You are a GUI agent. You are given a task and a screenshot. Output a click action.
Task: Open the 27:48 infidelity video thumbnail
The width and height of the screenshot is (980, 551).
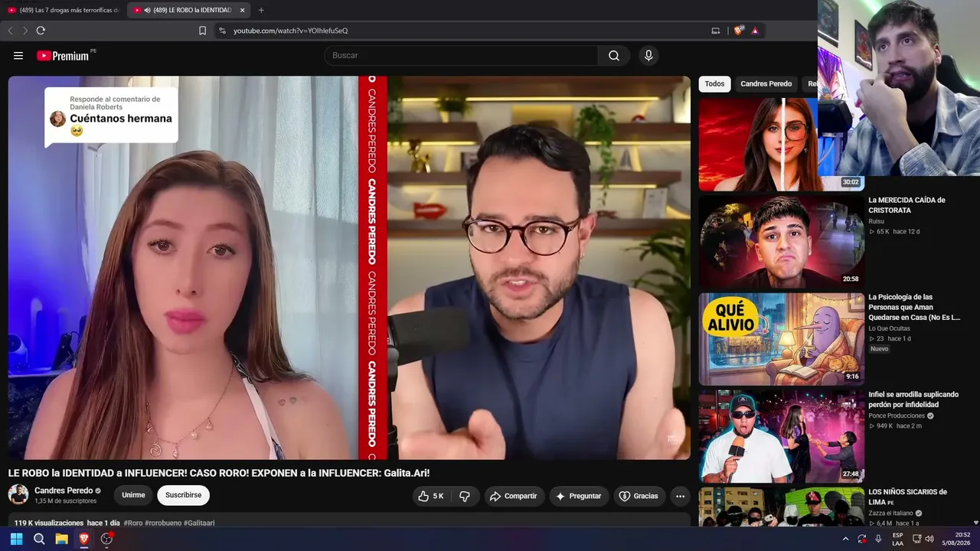[781, 436]
